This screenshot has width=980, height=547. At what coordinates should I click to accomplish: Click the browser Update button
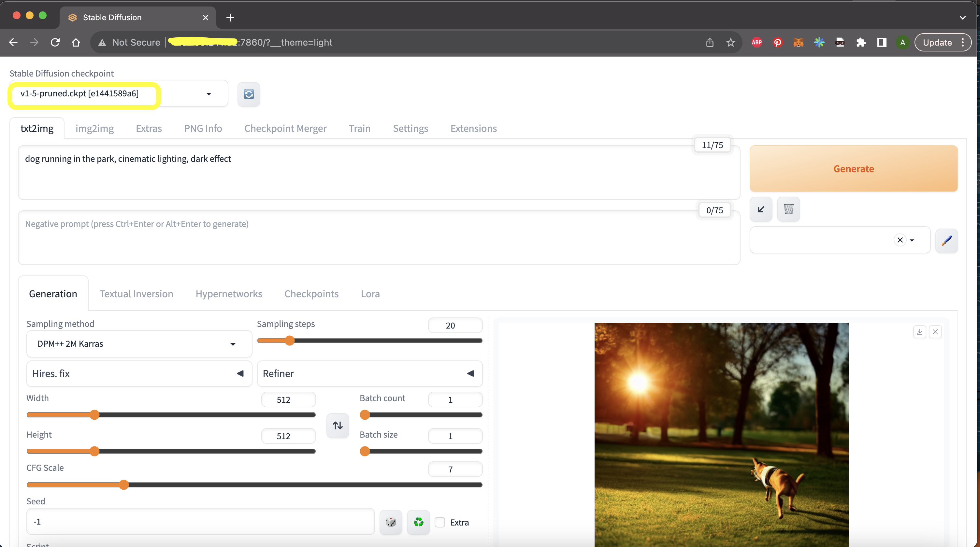[x=937, y=43]
